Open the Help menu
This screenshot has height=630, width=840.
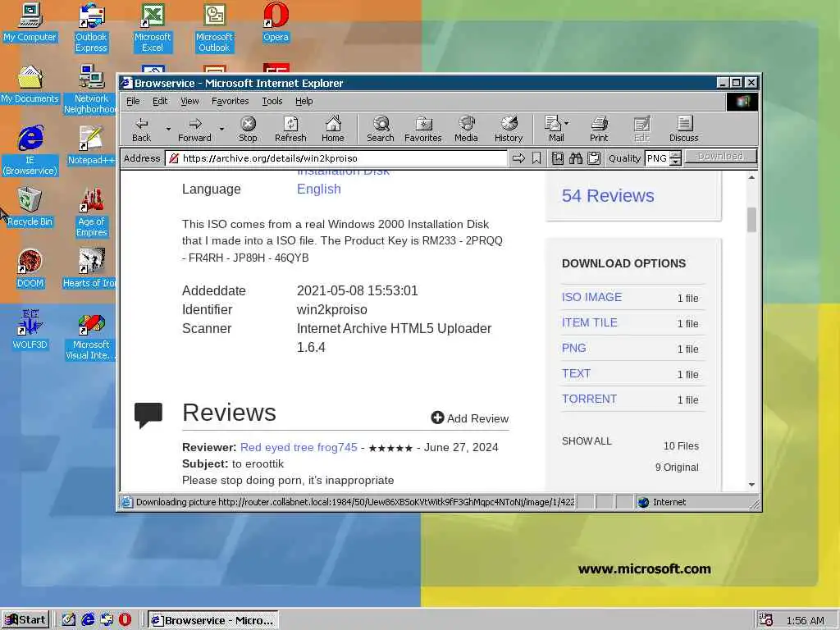pos(304,101)
